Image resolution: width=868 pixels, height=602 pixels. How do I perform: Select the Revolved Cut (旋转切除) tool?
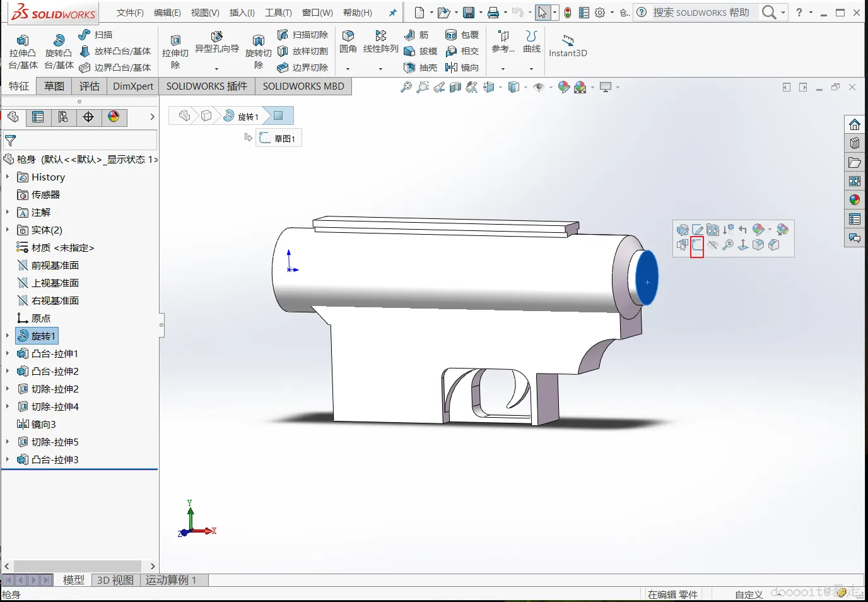click(258, 52)
